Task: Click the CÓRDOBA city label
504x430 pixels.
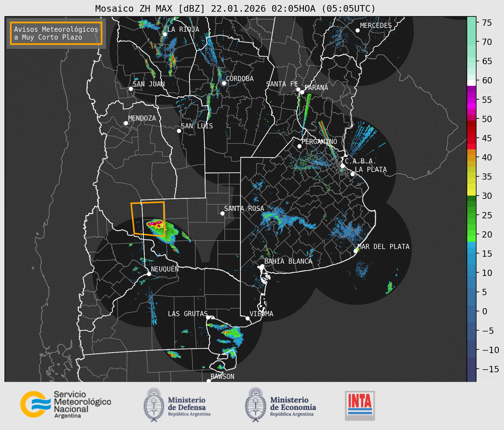Action: (x=240, y=78)
